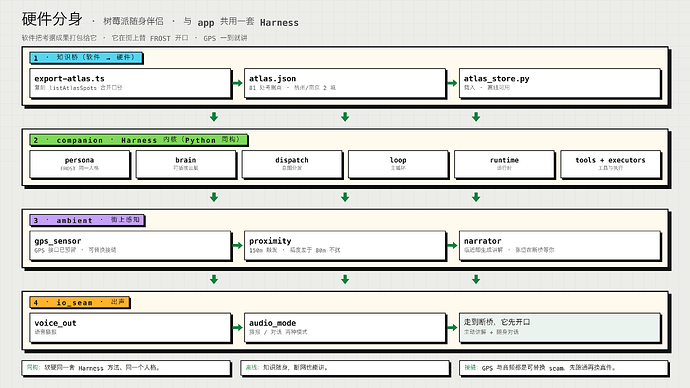The width and height of the screenshot is (690, 388).
Task: Click the arrow between export-atlas.ts and atlas.json
Action: pyautogui.click(x=238, y=83)
